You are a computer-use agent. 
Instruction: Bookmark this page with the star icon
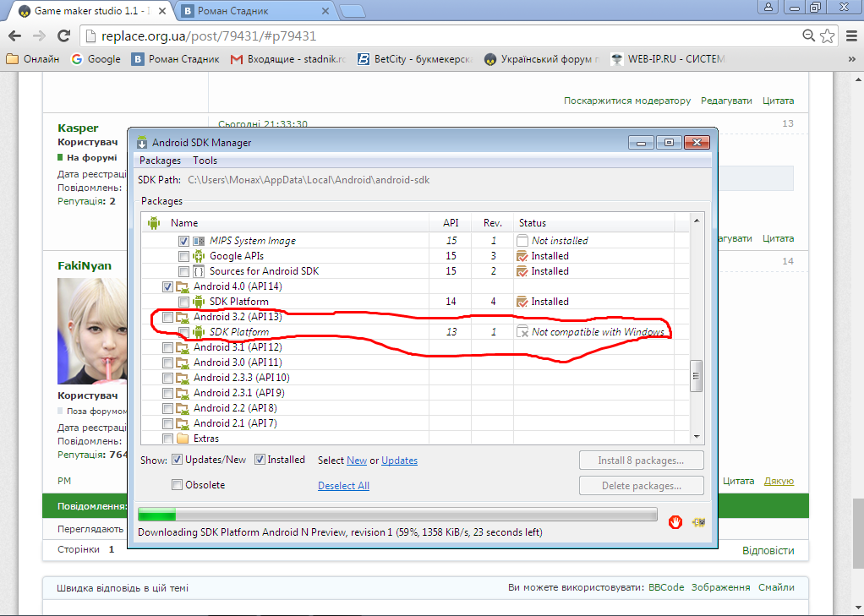[x=827, y=36]
